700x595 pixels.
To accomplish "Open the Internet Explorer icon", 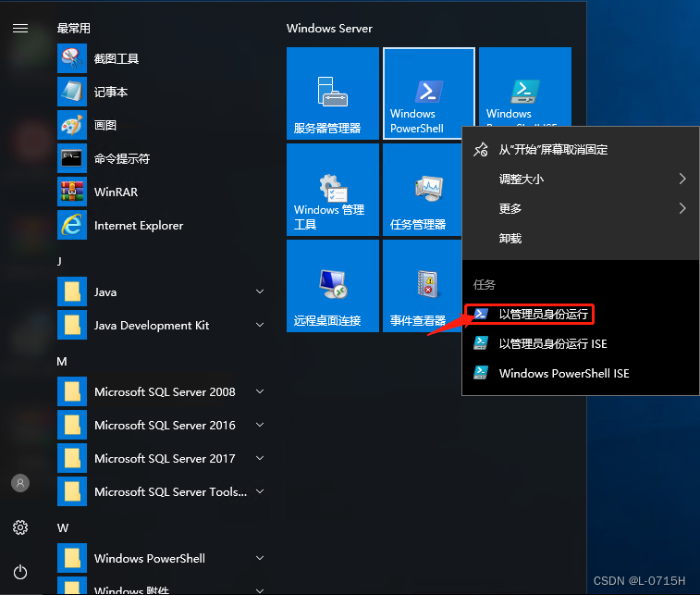I will [x=72, y=225].
